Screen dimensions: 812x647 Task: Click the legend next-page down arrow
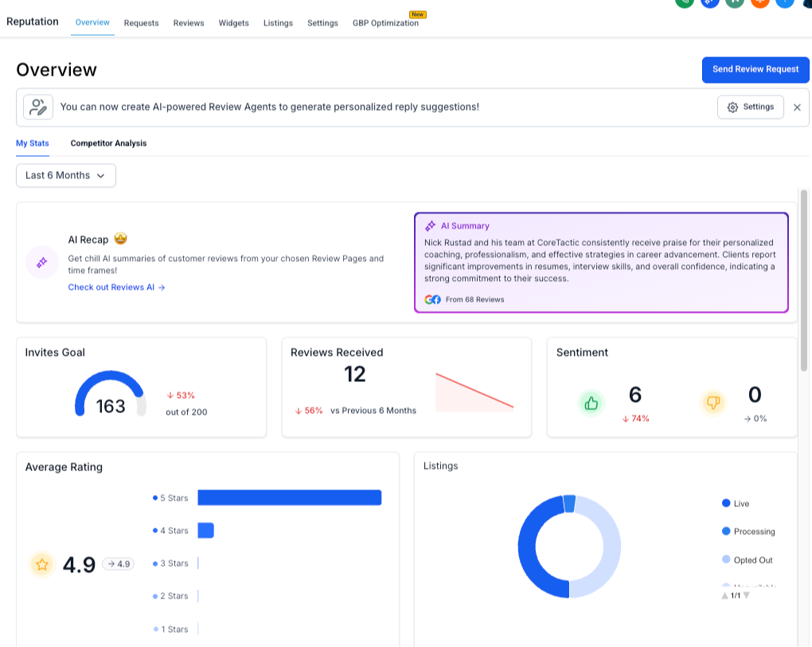click(747, 595)
